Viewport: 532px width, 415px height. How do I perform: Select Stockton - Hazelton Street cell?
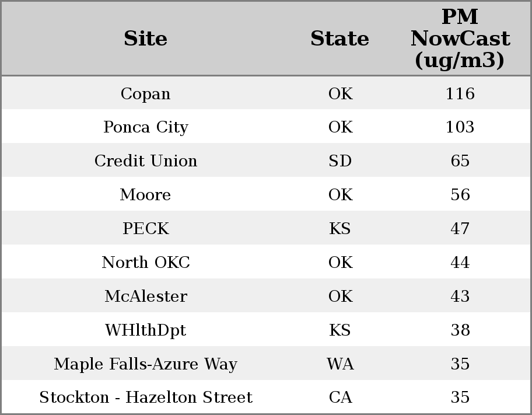[x=146, y=397]
